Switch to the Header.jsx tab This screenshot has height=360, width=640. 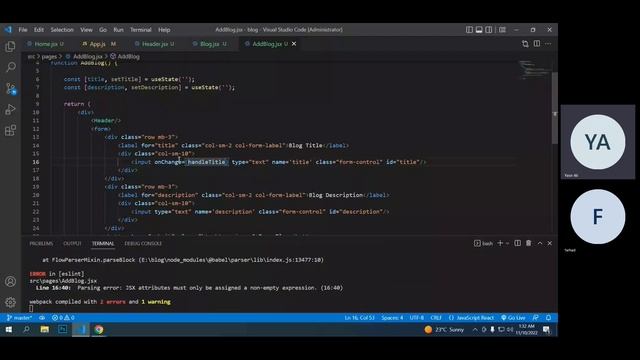click(154, 44)
